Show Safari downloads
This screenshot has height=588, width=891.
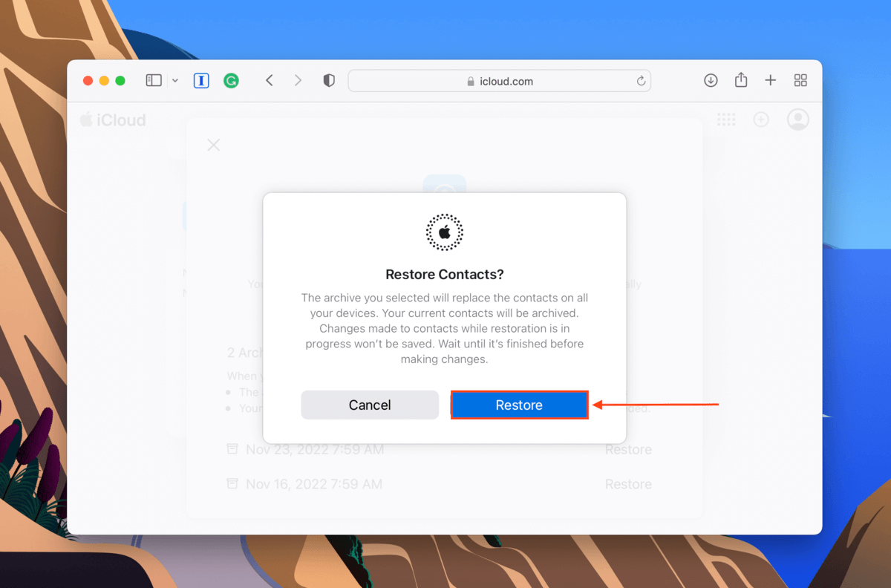click(711, 80)
